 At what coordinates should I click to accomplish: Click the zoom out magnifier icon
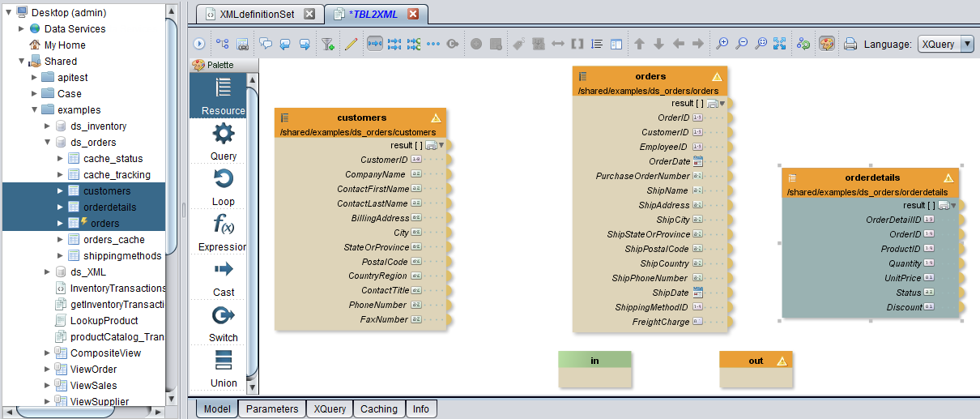pos(741,44)
